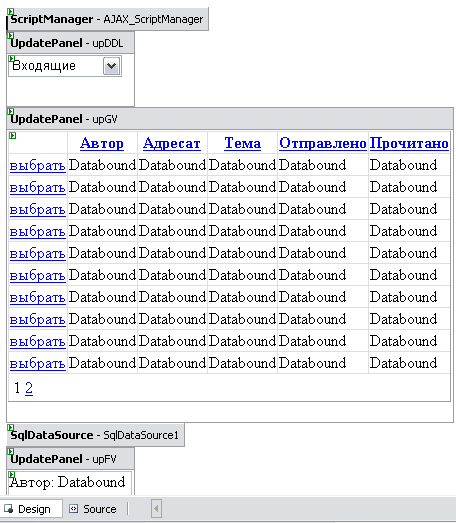Click the left scroll arrow beside Source tab
Viewport: 456px width, 523px height.
point(156,509)
